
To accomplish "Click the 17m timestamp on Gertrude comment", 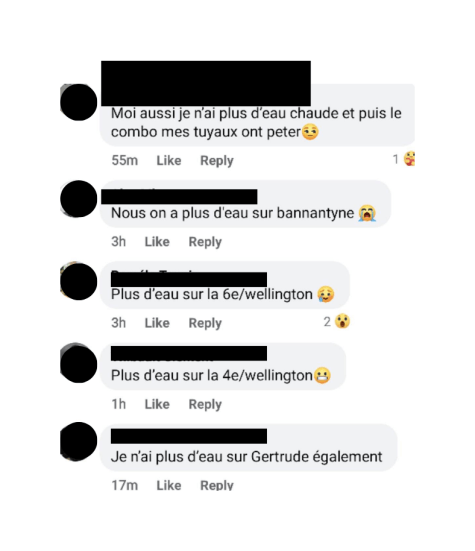I will 125,485.
